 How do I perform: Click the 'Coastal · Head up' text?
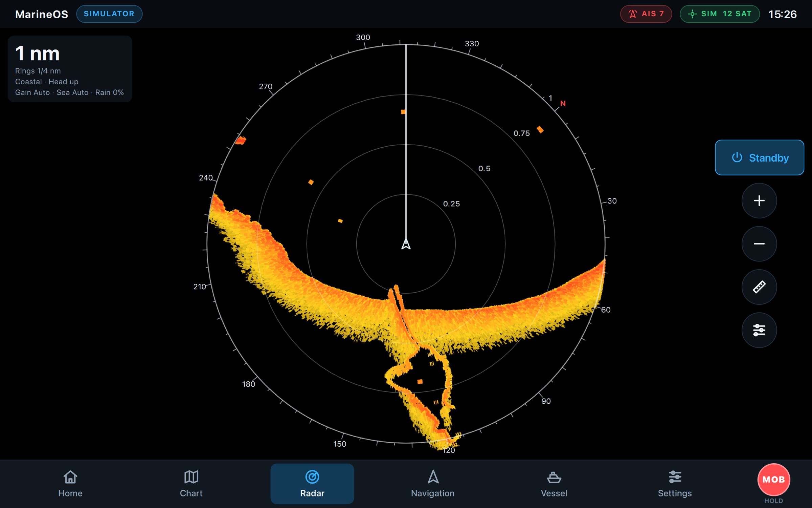47,82
